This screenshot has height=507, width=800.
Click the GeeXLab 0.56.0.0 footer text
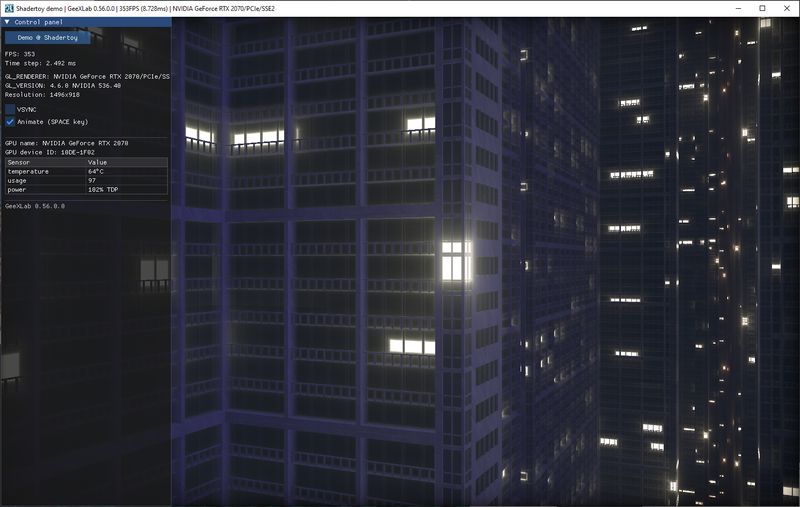click(35, 207)
